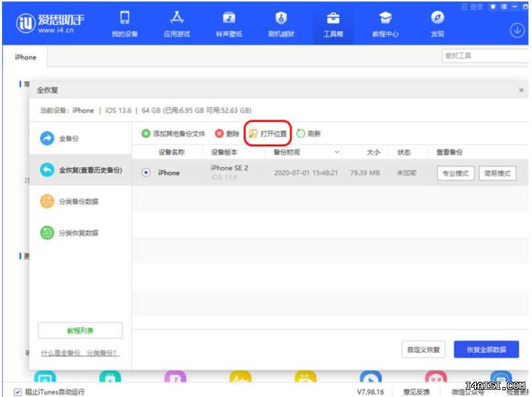Click the 设备名称 column header
The height and width of the screenshot is (397, 532).
pos(172,152)
